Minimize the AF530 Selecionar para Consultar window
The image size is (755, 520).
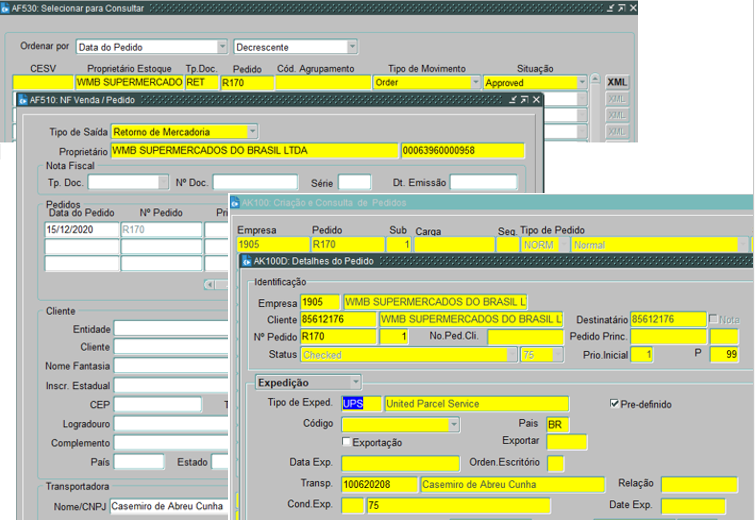point(610,7)
